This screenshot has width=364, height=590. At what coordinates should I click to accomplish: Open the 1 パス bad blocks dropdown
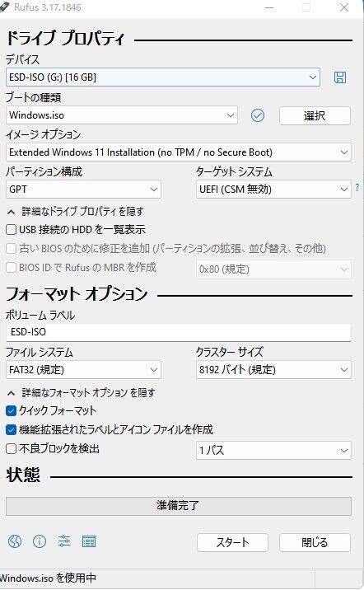pos(273,451)
